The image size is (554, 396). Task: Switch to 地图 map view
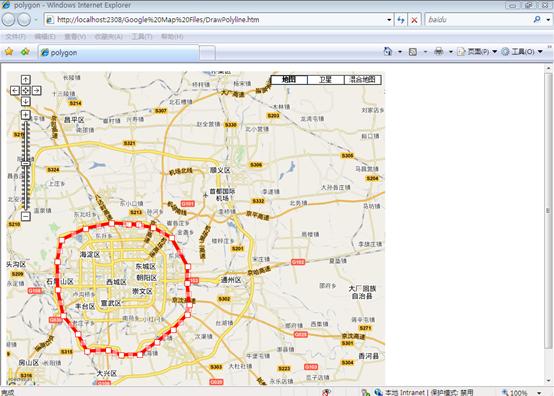[289, 79]
